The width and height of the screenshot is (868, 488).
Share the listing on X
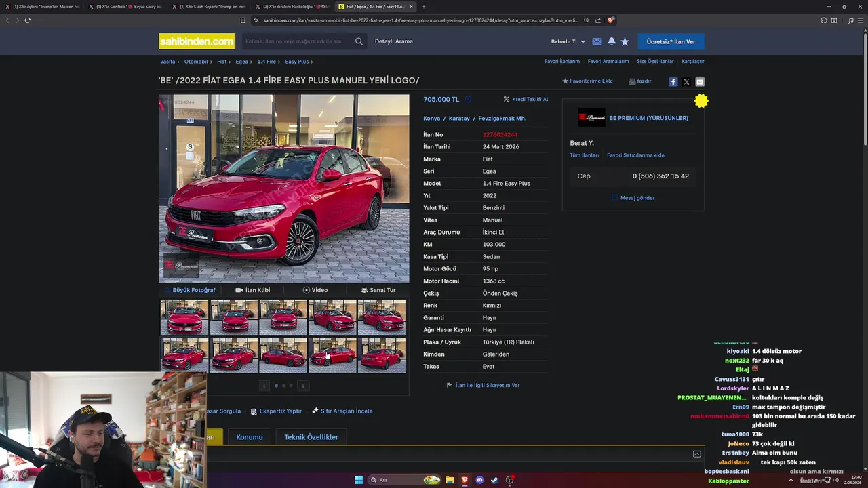(686, 81)
